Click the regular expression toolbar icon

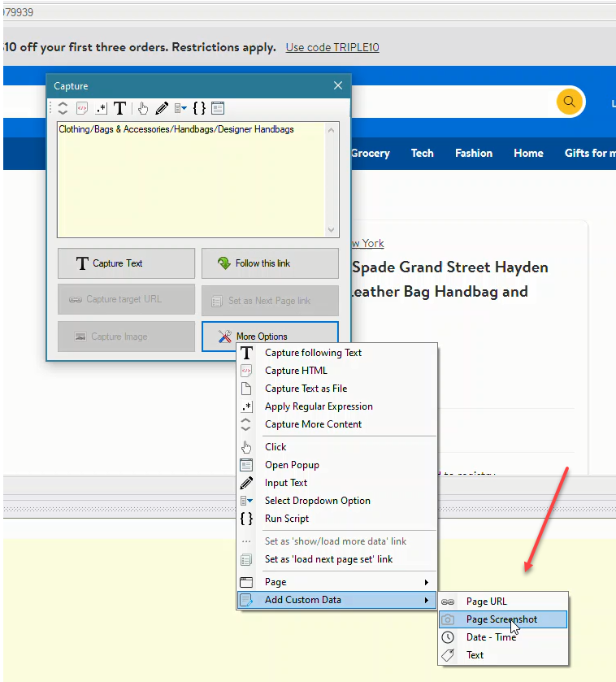click(x=101, y=108)
